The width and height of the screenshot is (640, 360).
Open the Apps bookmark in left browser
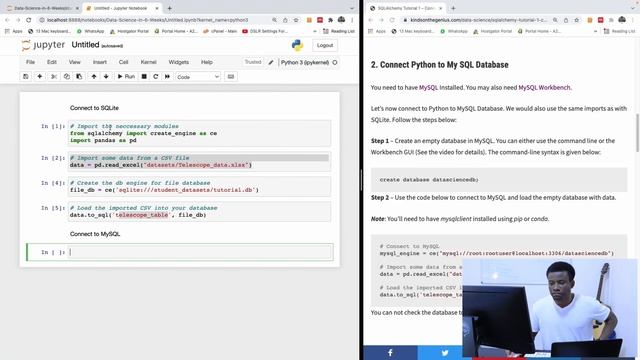(x=14, y=31)
